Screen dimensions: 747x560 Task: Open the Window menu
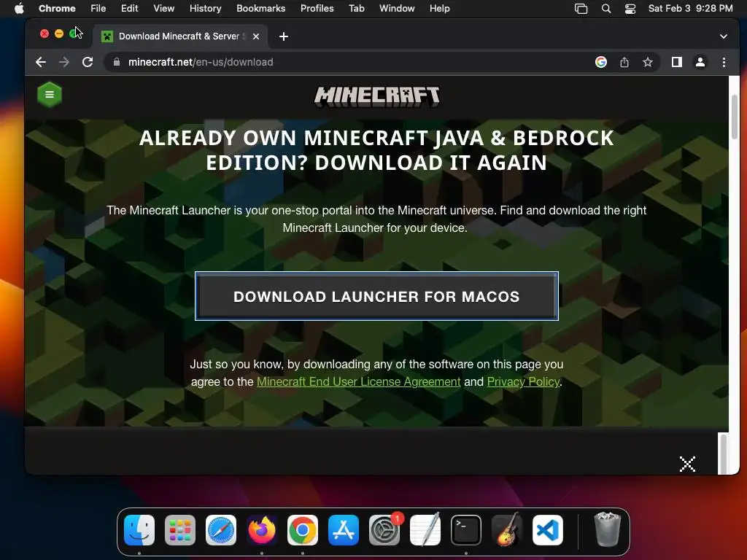click(397, 9)
